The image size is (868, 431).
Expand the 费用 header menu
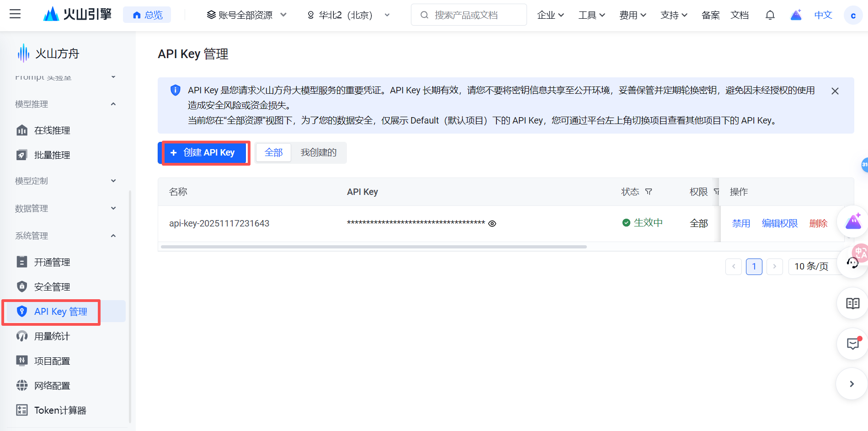(633, 15)
